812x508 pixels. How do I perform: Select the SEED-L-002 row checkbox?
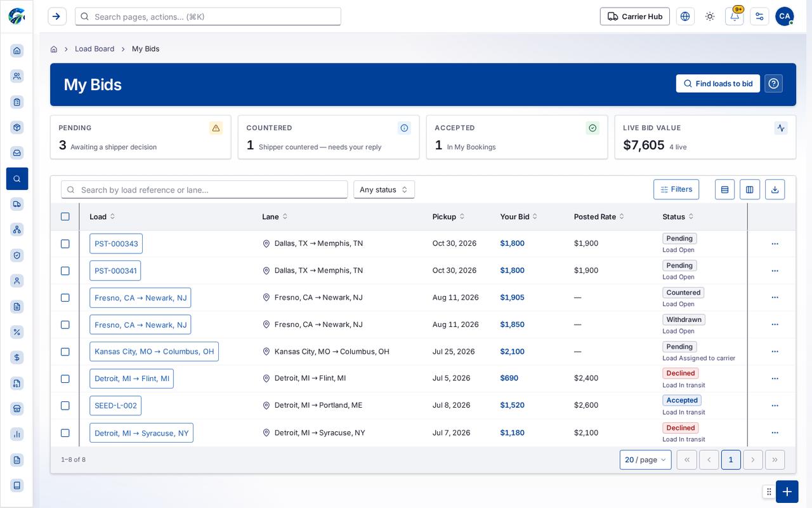coord(65,406)
